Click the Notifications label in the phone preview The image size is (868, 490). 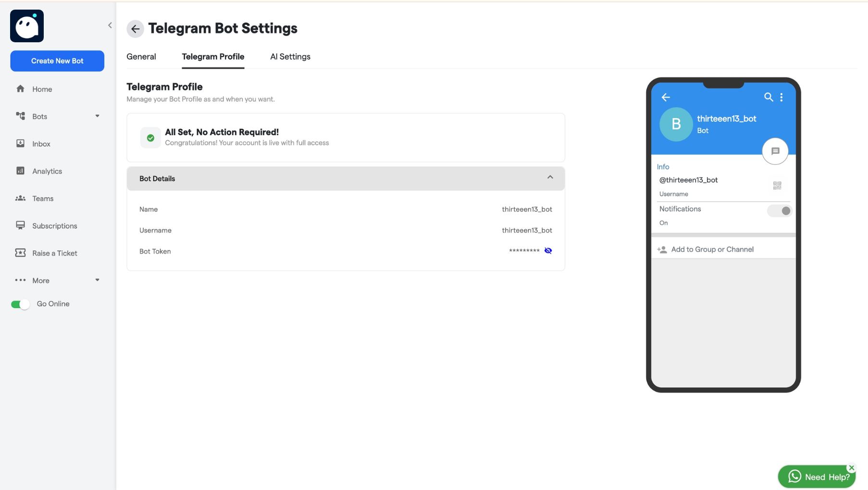click(680, 209)
